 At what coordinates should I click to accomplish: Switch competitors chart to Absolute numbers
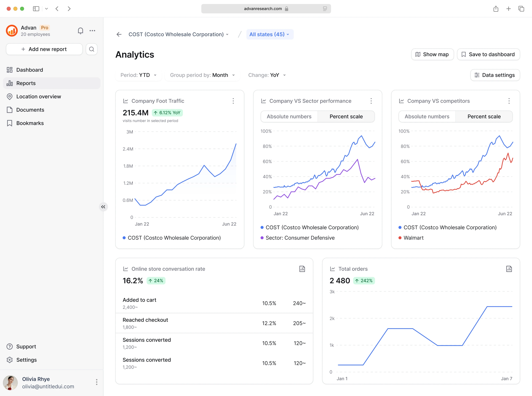point(427,116)
